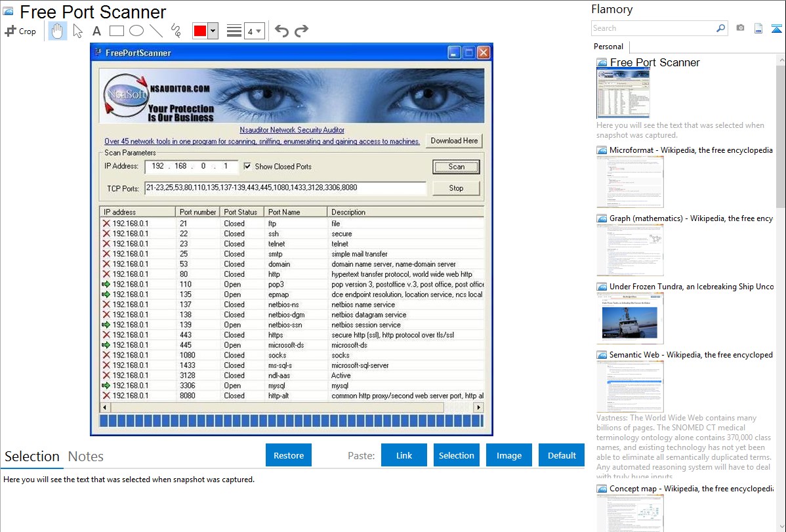Sort by the Port number column header

pos(197,212)
